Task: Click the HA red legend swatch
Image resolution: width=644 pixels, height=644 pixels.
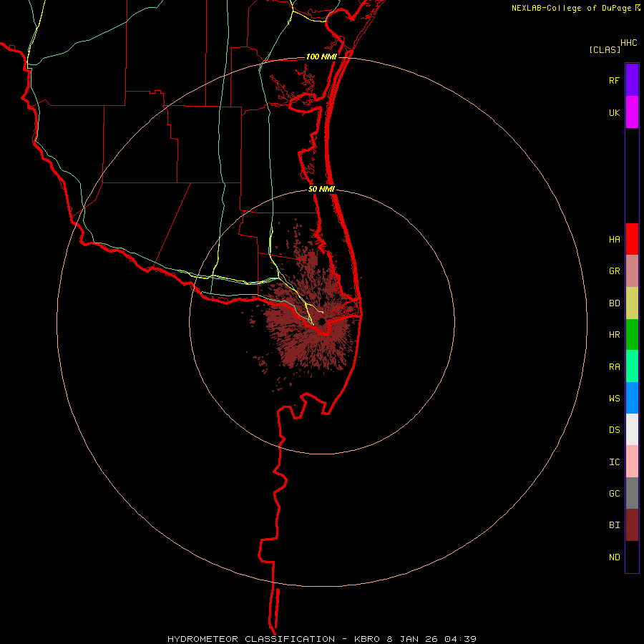Action: tap(632, 239)
